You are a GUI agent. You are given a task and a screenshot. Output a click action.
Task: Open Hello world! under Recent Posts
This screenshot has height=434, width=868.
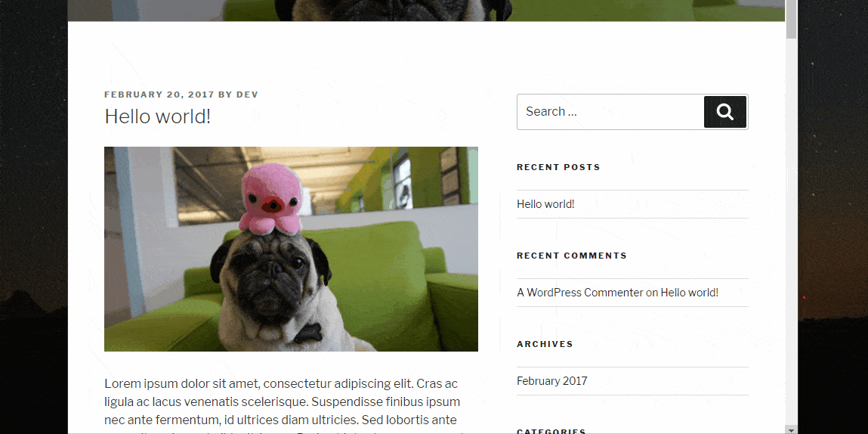545,204
